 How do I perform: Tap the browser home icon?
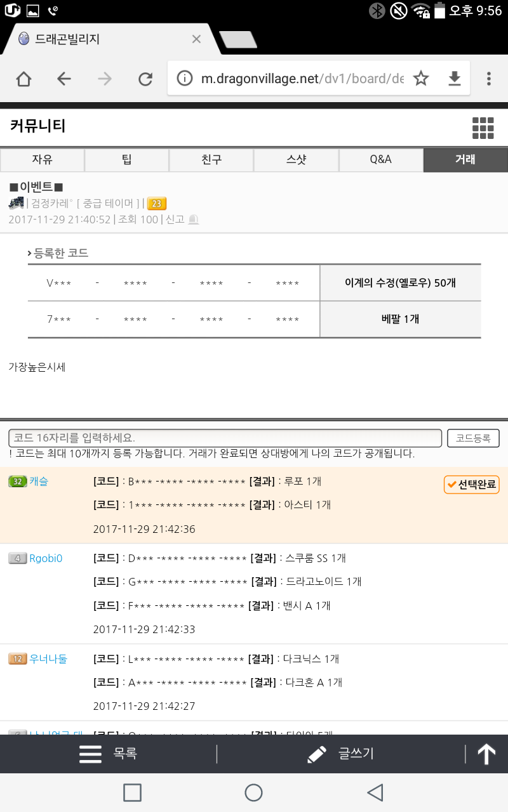(x=23, y=79)
